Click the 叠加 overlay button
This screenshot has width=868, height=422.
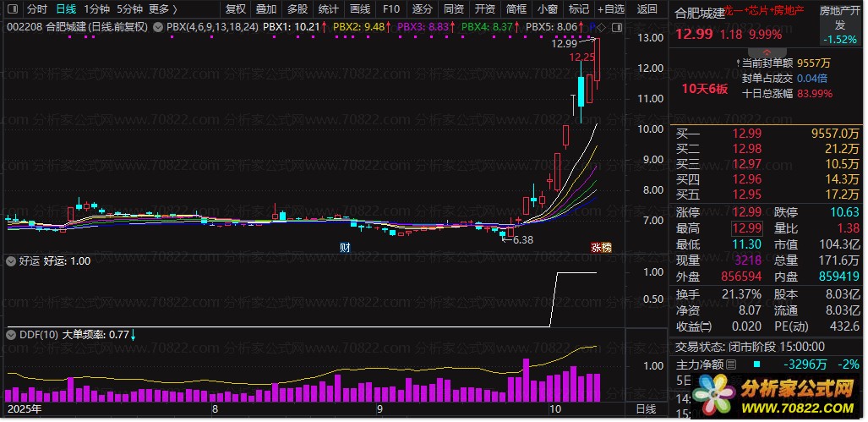266,8
